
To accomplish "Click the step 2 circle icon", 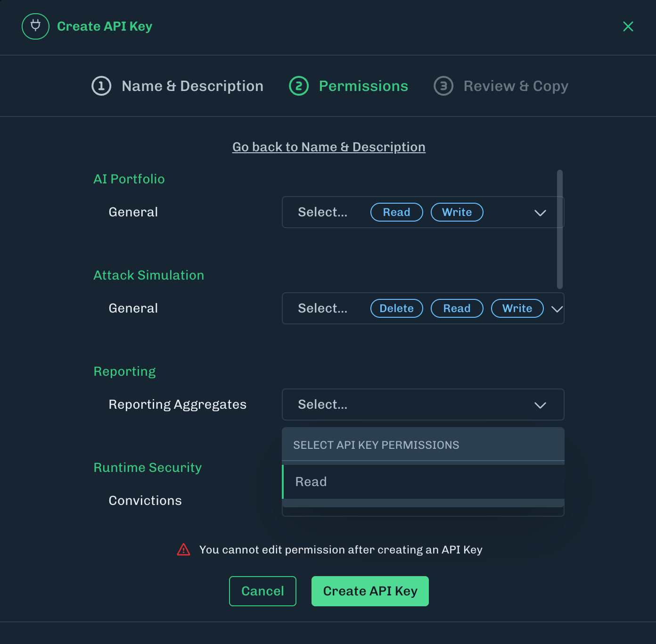I will click(299, 86).
